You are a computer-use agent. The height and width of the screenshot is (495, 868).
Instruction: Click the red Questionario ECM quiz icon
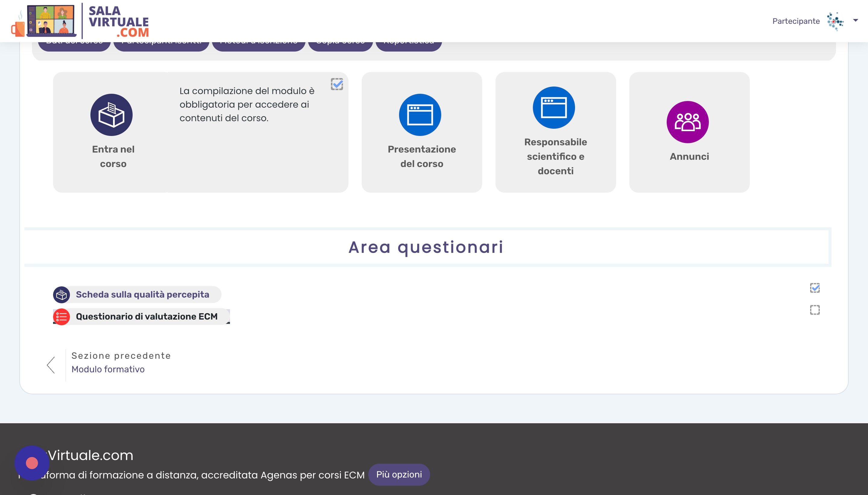click(61, 317)
